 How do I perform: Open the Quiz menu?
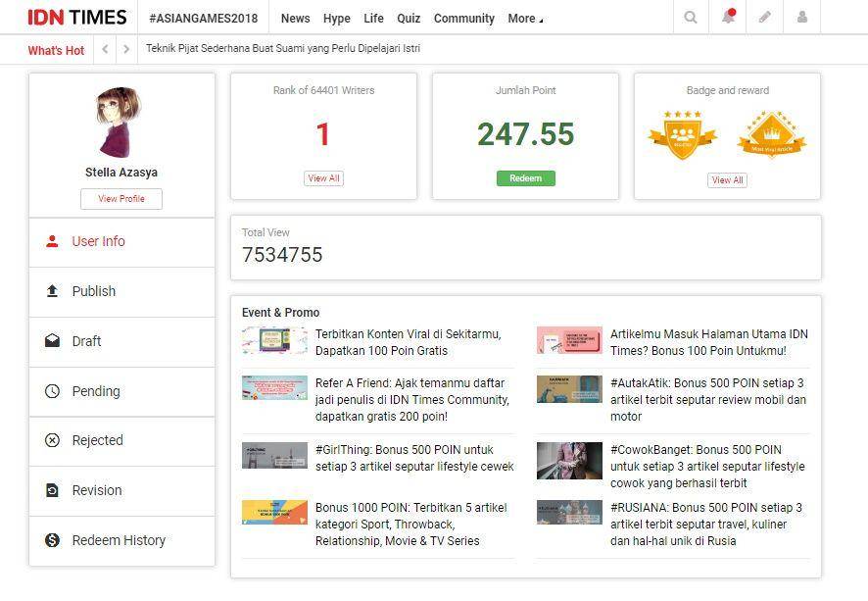[409, 19]
